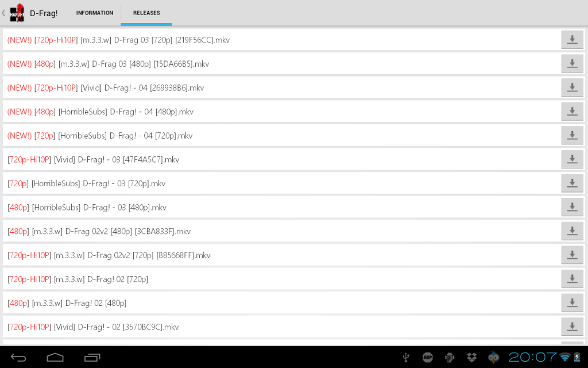Tap the Android home button

55,358
